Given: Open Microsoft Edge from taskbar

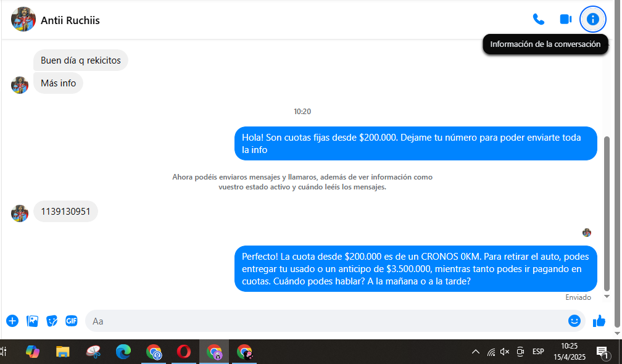Looking at the screenshot, I should tap(123, 352).
